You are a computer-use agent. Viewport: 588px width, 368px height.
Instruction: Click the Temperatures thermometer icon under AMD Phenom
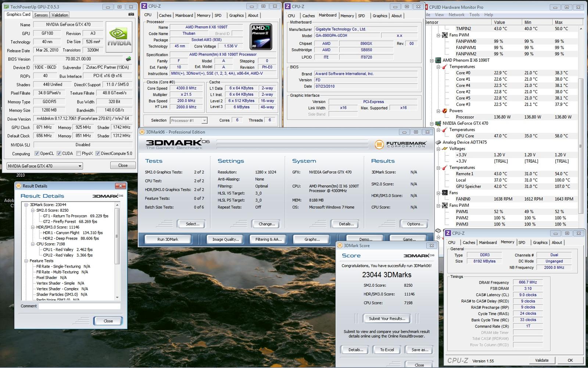445,67
